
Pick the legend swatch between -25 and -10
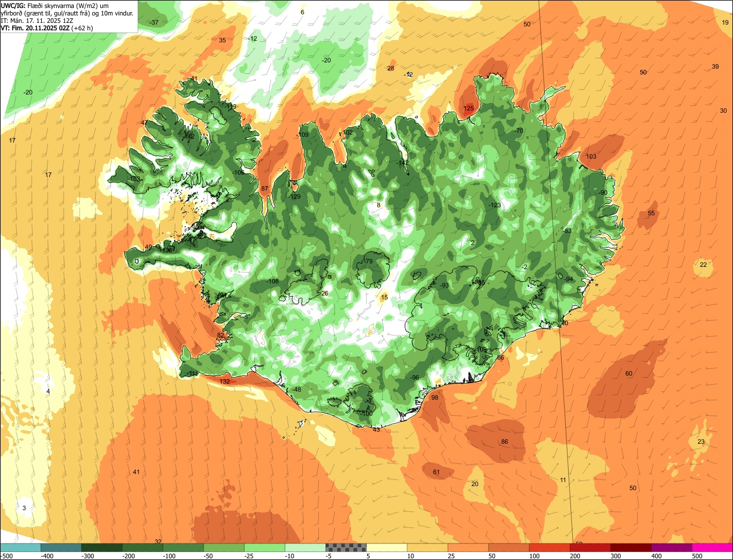265,547
